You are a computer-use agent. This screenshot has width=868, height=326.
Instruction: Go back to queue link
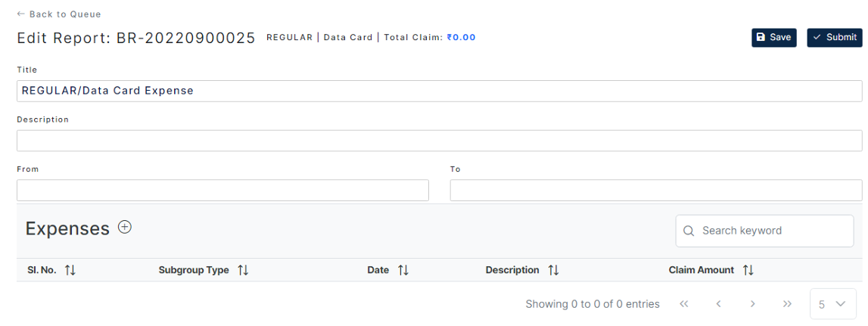[x=59, y=14]
